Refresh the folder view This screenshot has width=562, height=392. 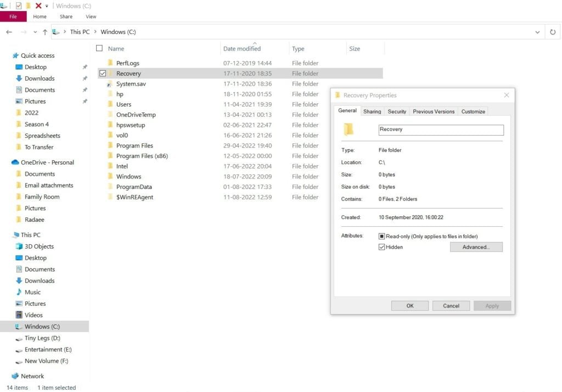553,31
